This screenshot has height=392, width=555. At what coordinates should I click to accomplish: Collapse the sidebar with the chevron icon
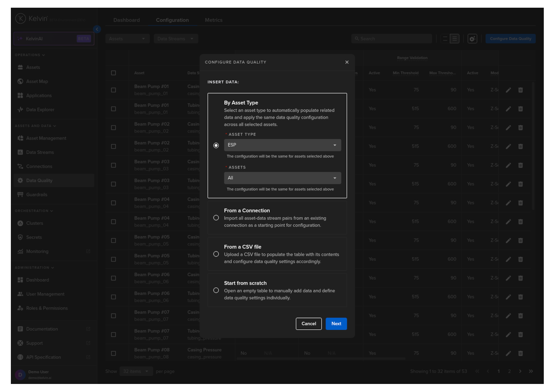click(x=97, y=29)
